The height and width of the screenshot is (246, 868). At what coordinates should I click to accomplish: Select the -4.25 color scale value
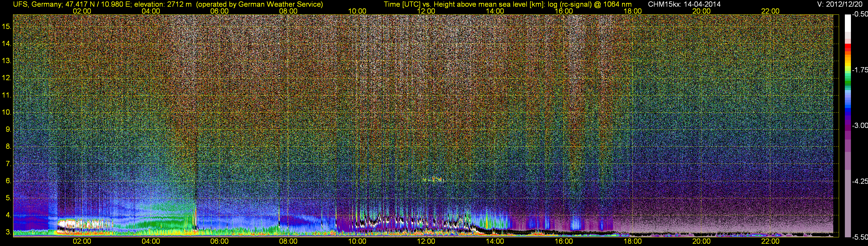[860, 181]
